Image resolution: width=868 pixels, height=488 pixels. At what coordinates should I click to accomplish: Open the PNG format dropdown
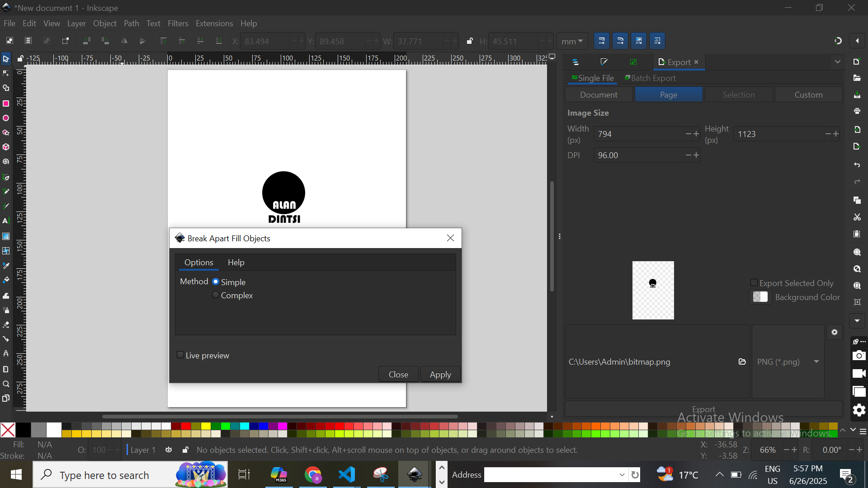click(788, 361)
